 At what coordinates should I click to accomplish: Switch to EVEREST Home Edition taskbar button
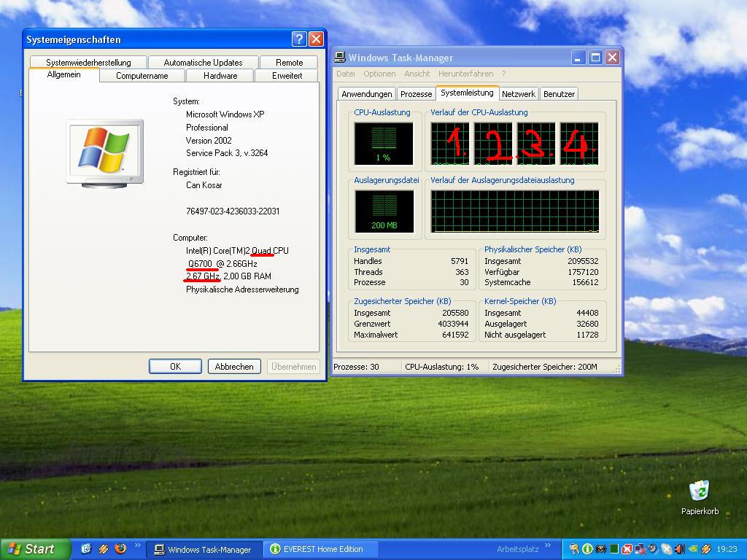321,550
